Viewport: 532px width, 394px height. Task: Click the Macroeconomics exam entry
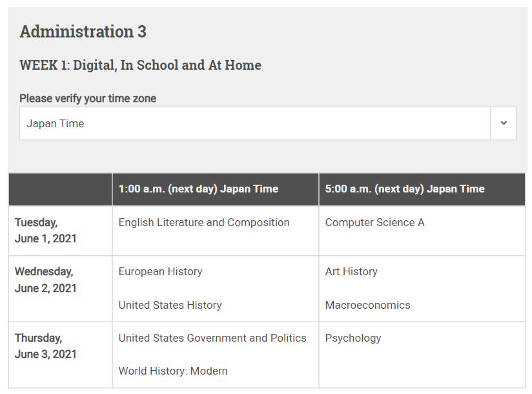(367, 305)
